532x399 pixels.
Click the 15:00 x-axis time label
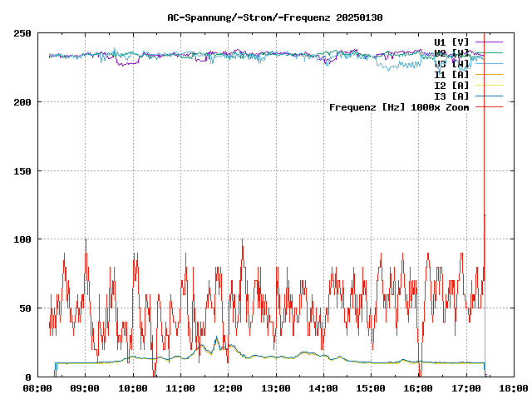click(371, 388)
